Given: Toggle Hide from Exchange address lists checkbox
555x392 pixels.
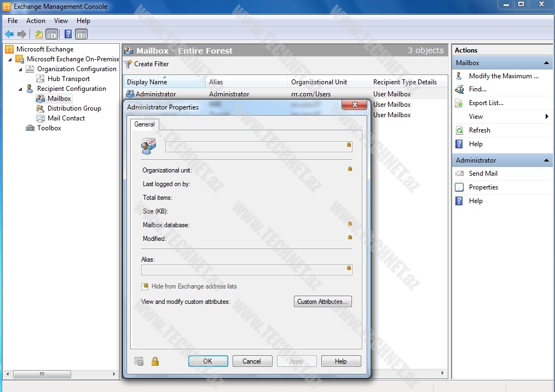Looking at the screenshot, I should (145, 286).
